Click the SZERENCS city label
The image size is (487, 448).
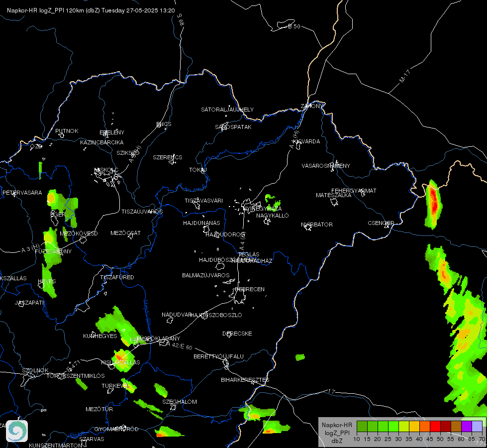168,157
